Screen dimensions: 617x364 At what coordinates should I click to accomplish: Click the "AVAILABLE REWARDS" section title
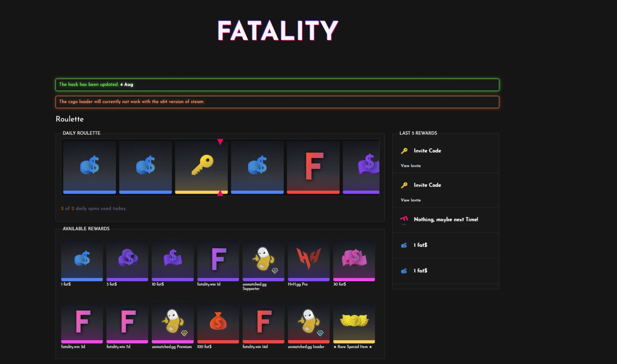coord(86,229)
